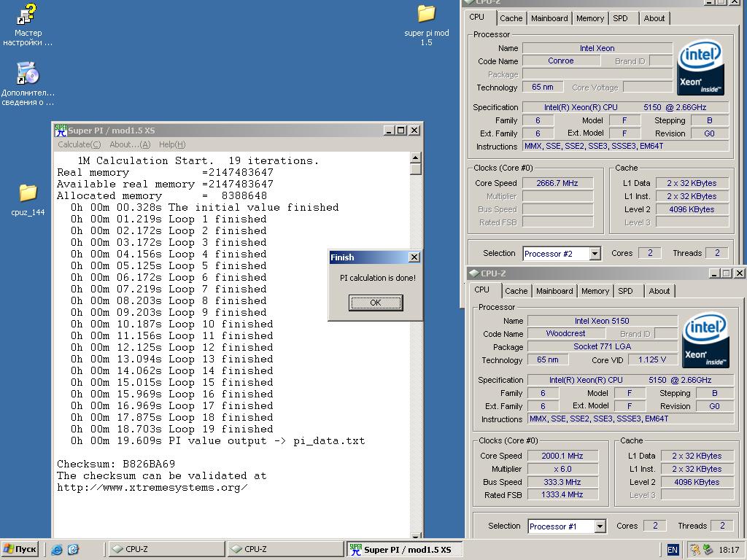Select the CPU tab in upper CPU-Z window
747x560 pixels.
coord(477,17)
